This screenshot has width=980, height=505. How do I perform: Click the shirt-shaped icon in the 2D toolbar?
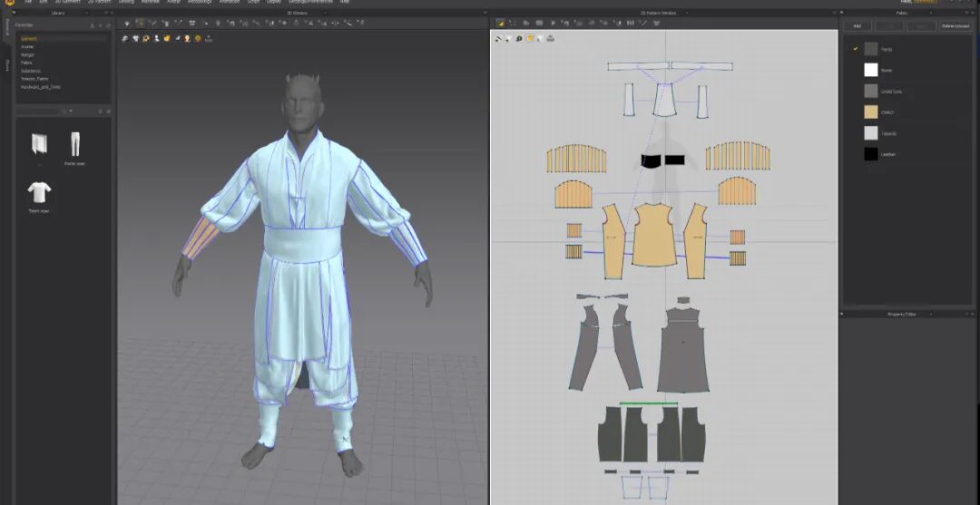click(x=656, y=23)
